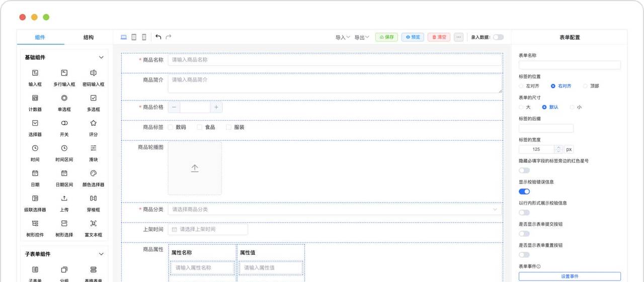Click the 预览 preview button
Viewport: 644px width, 282px height.
point(413,37)
